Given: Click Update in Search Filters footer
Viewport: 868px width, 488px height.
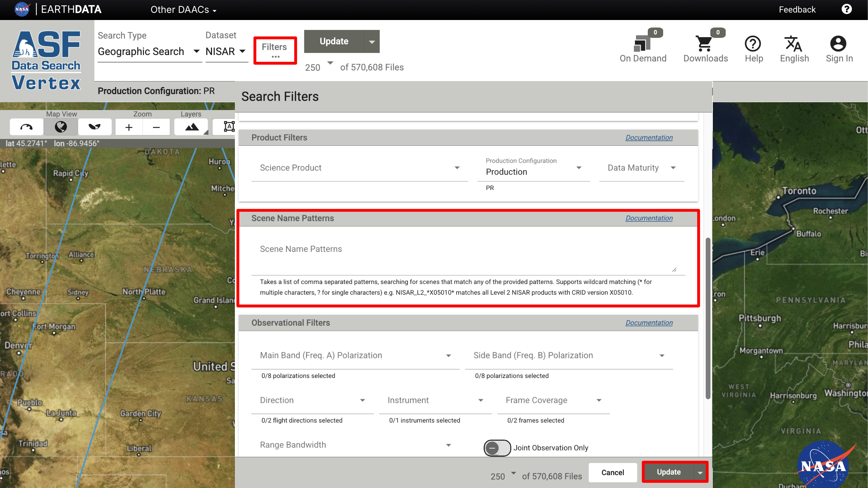Looking at the screenshot, I should 669,472.
